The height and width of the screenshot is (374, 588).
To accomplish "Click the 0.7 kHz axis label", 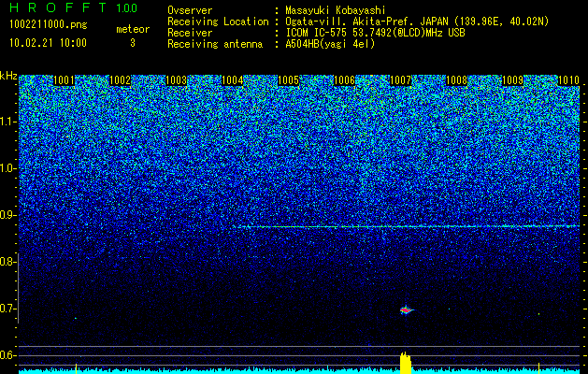I will [7, 309].
